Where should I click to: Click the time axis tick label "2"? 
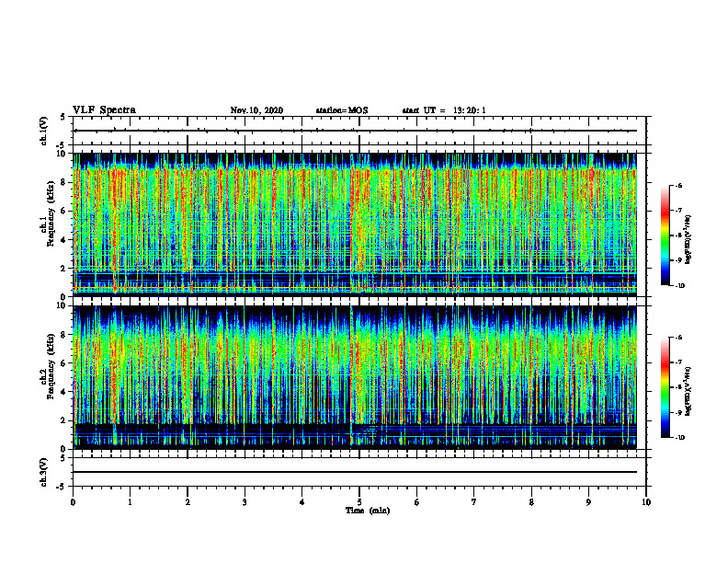[x=188, y=502]
